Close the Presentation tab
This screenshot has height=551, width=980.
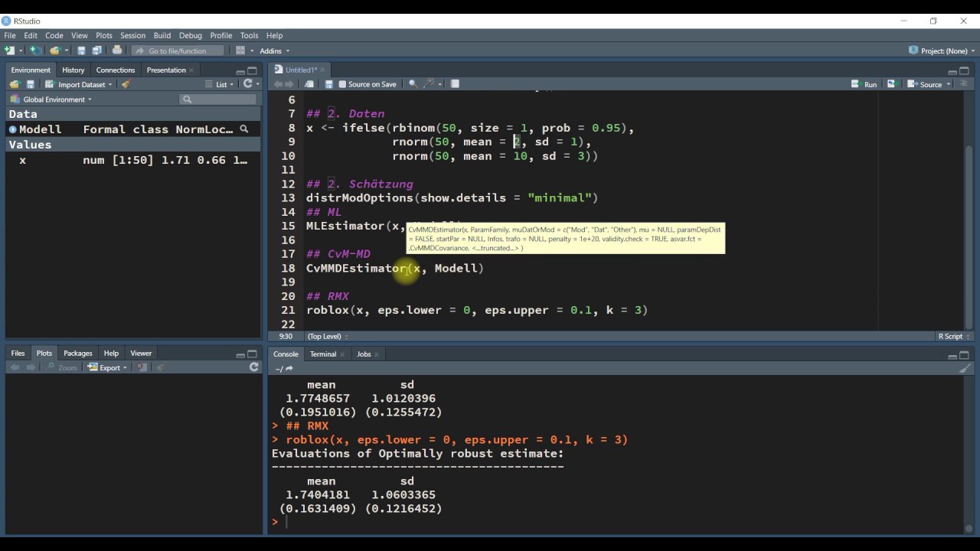(193, 70)
